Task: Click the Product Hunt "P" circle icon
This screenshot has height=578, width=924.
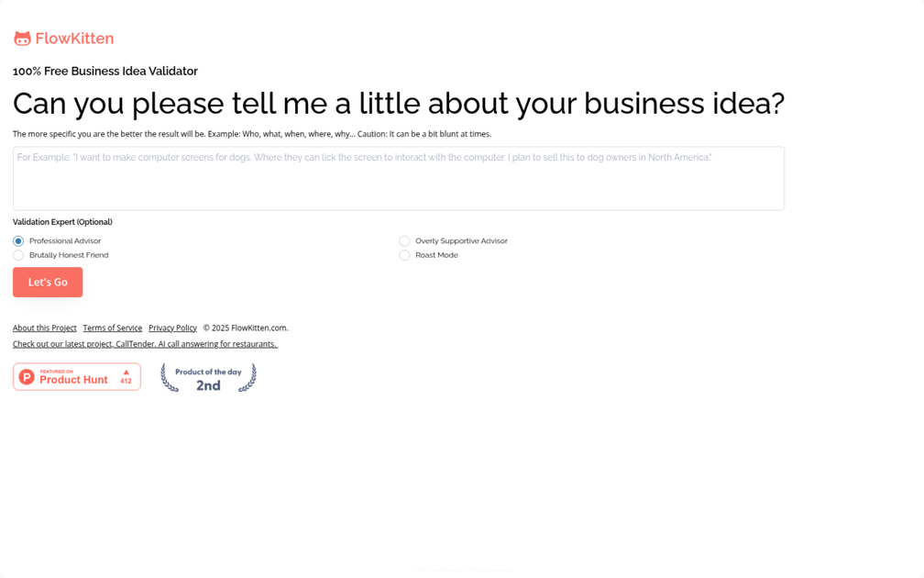Action: pos(27,377)
